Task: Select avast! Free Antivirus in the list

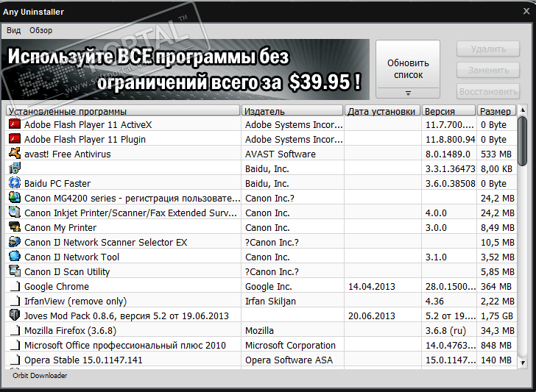Action: 67,154
